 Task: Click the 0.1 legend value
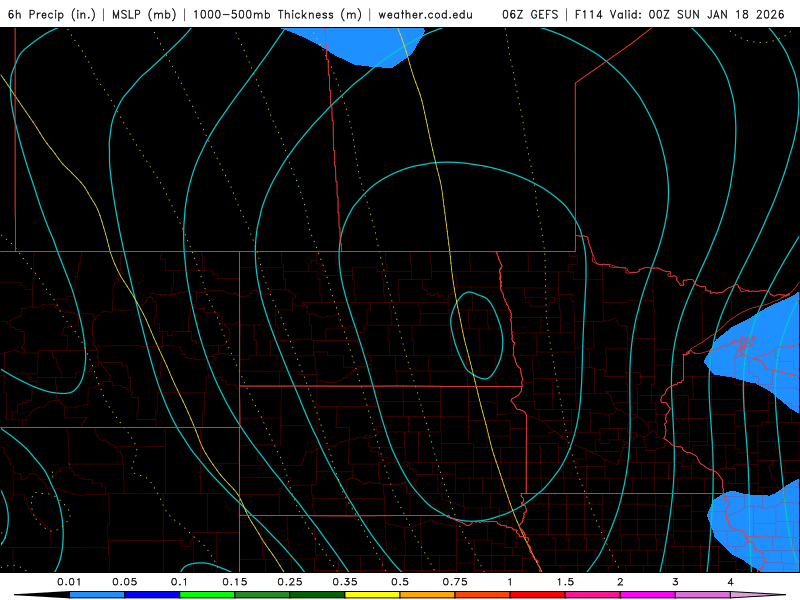pyautogui.click(x=179, y=582)
